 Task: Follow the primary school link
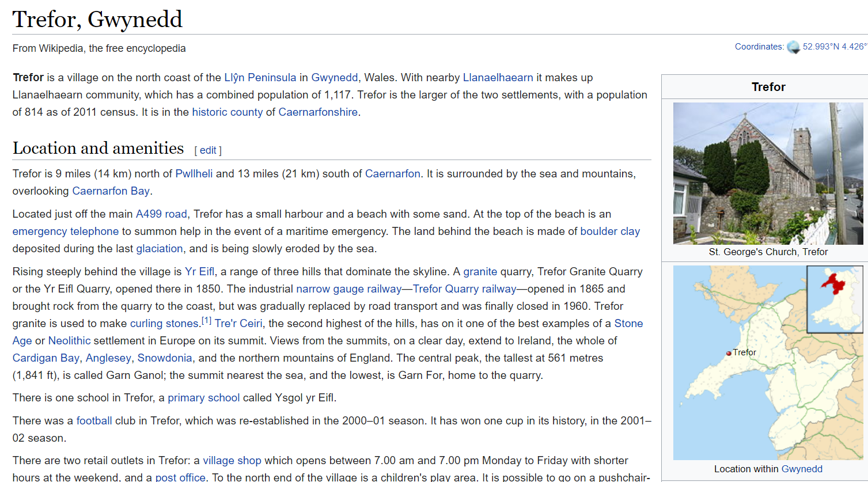tap(204, 398)
